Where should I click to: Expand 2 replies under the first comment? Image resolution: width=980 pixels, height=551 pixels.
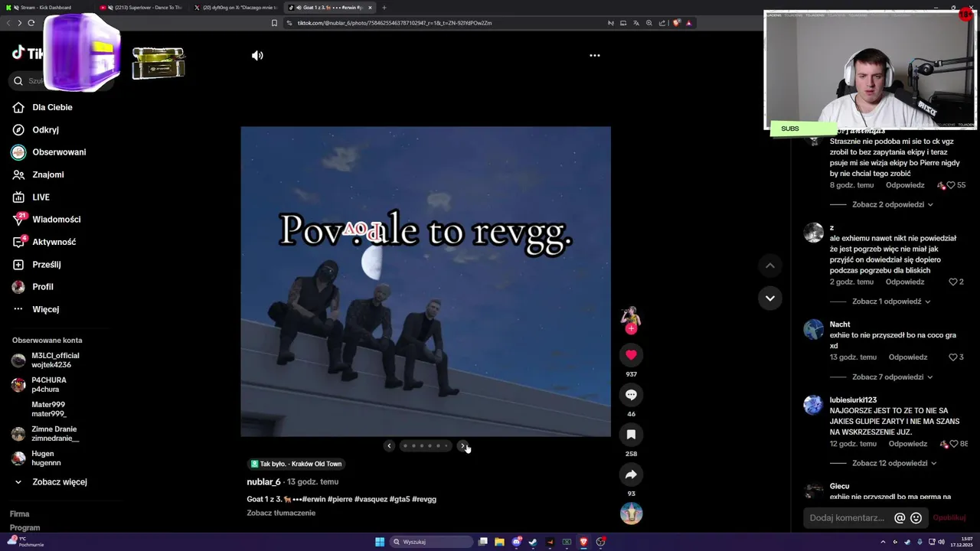coord(893,205)
